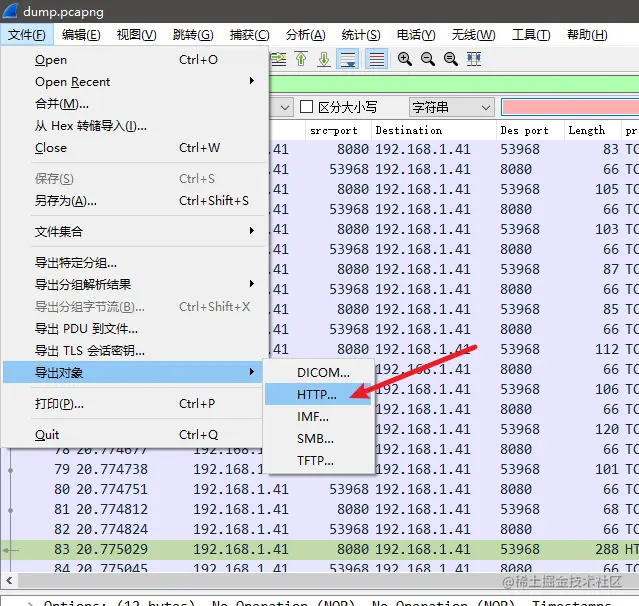Jump to last packet toolbar icon
This screenshot has height=606, width=639.
[324, 59]
